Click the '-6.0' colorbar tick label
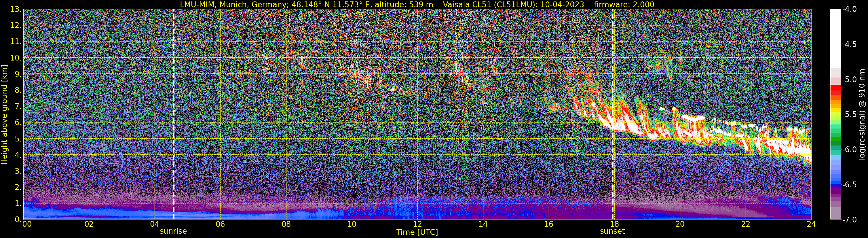Image resolution: width=868 pixels, height=238 pixels. (x=849, y=150)
